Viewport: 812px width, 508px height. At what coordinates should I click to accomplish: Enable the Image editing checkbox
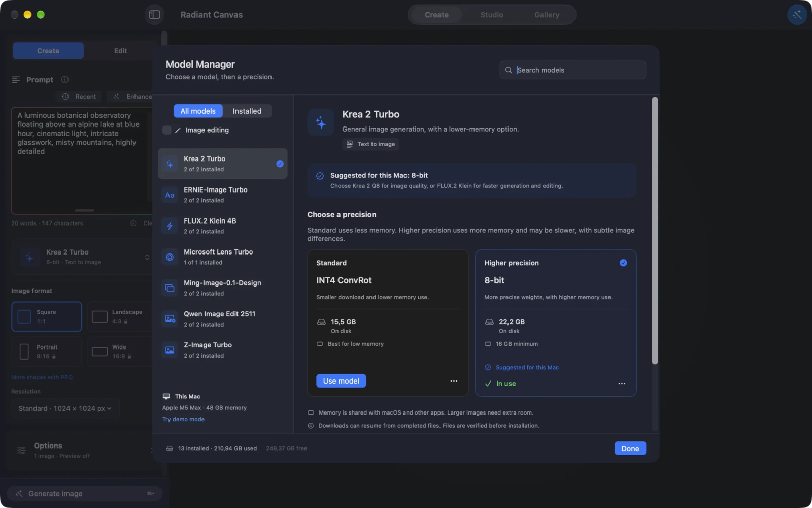(x=167, y=130)
